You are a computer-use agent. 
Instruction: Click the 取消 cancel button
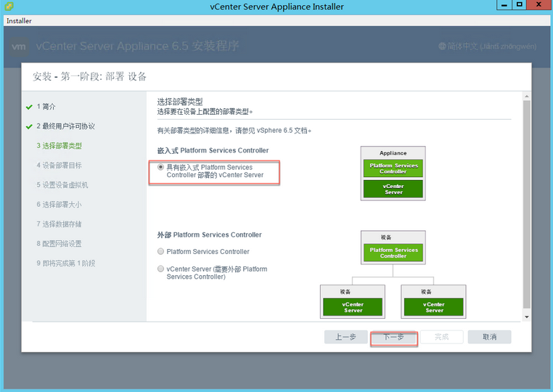point(490,337)
